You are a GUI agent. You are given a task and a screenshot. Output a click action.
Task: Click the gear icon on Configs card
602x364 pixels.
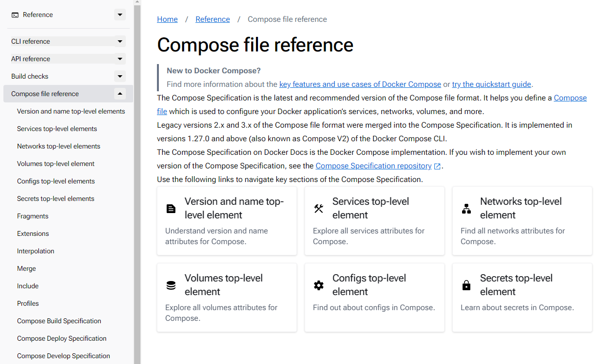pos(319,285)
